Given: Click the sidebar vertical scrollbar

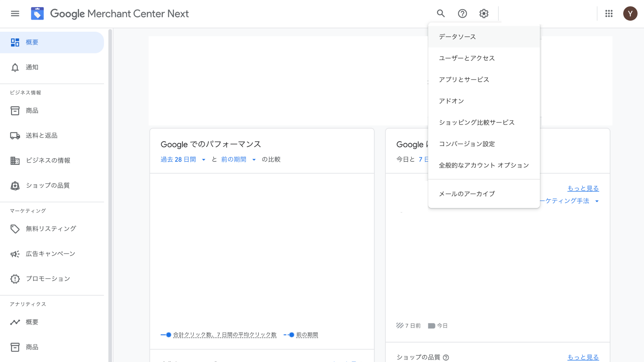Looking at the screenshot, I should [x=110, y=194].
